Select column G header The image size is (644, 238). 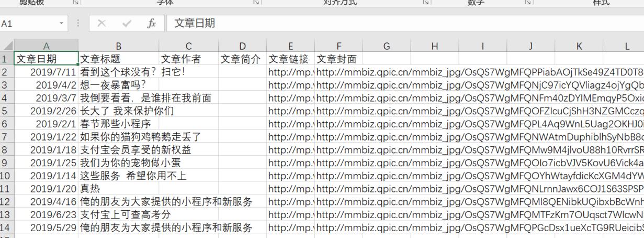(x=387, y=46)
